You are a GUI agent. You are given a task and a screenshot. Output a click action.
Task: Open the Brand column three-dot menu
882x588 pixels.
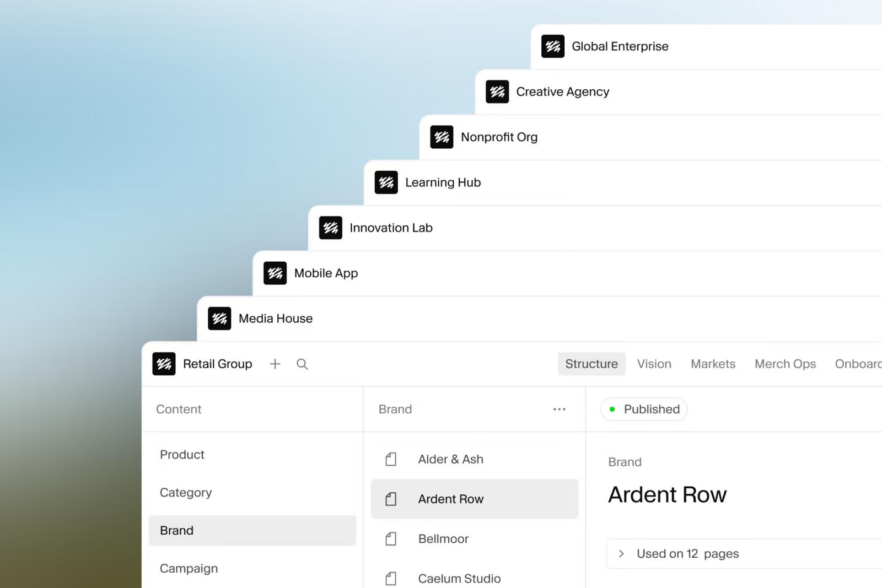click(559, 409)
